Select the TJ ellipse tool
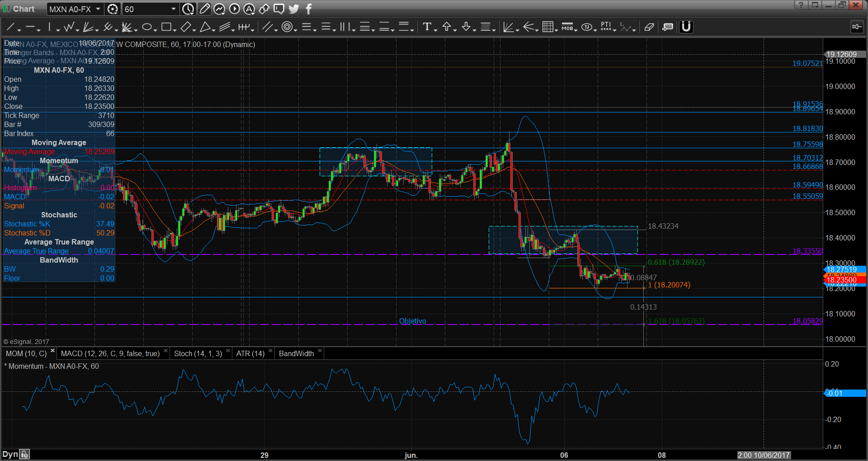This screenshot has width=868, height=461. (x=586, y=27)
